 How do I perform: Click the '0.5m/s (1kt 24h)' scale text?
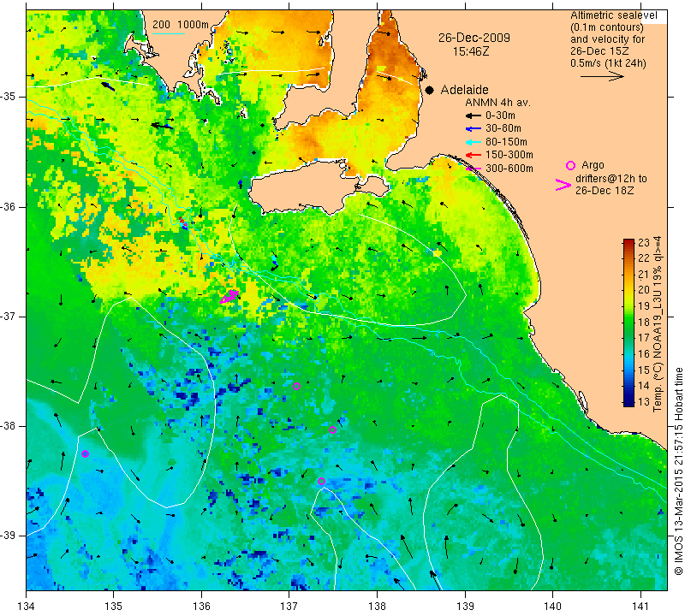608,63
